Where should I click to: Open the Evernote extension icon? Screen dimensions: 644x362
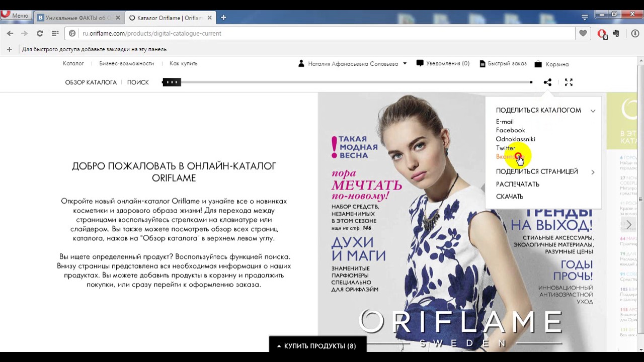(x=616, y=33)
